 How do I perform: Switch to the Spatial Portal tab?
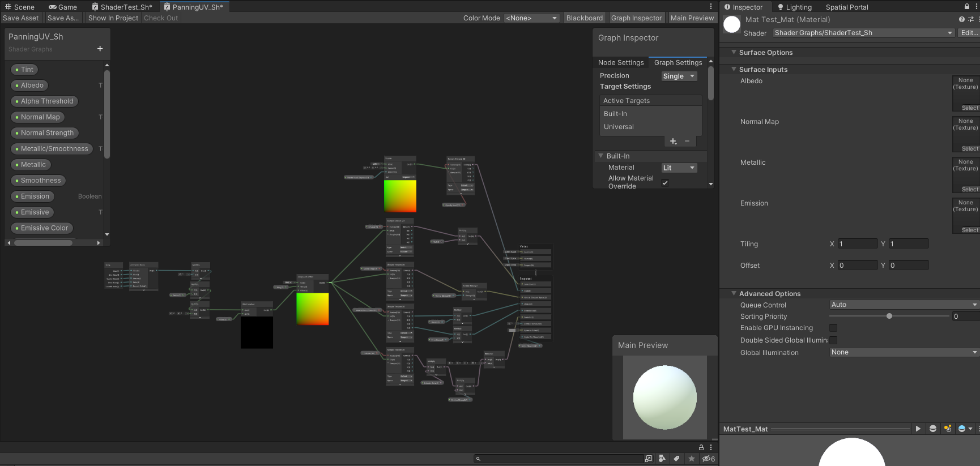coord(846,7)
